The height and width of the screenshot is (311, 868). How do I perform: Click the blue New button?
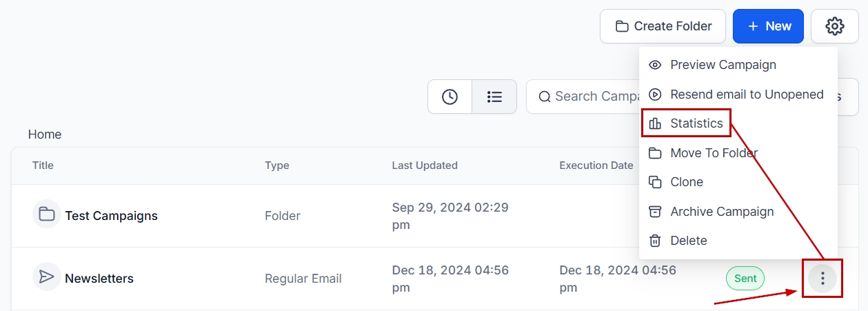[768, 26]
